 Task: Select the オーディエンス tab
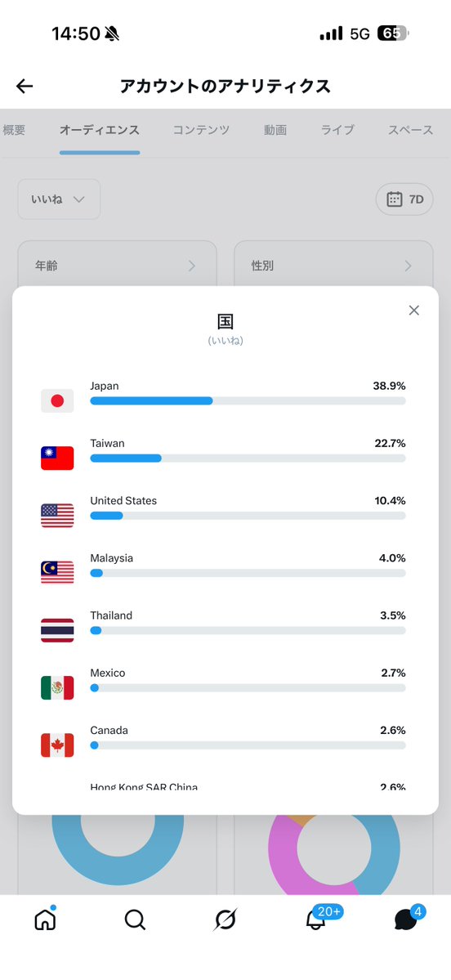100,130
